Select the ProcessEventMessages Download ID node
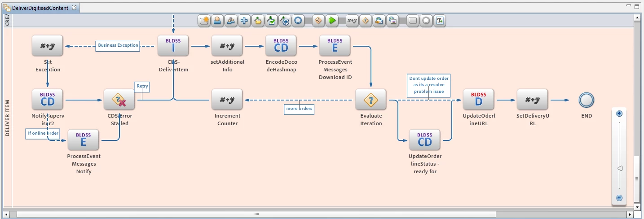The image size is (644, 219). [x=335, y=46]
